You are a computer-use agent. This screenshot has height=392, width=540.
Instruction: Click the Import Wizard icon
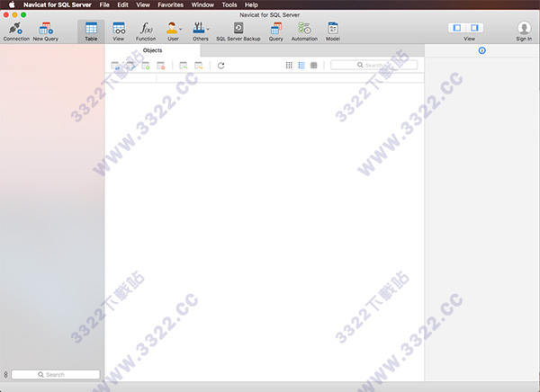tap(184, 66)
